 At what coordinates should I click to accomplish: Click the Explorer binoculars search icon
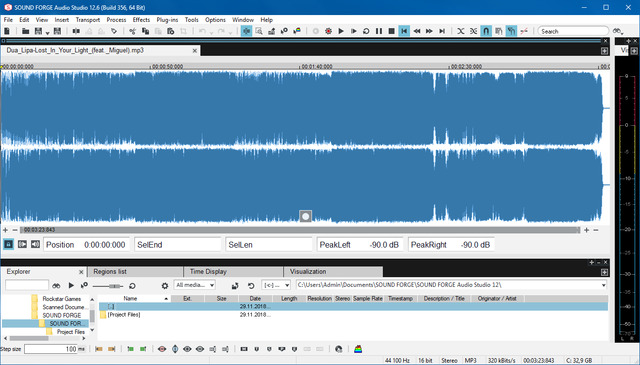[56, 285]
